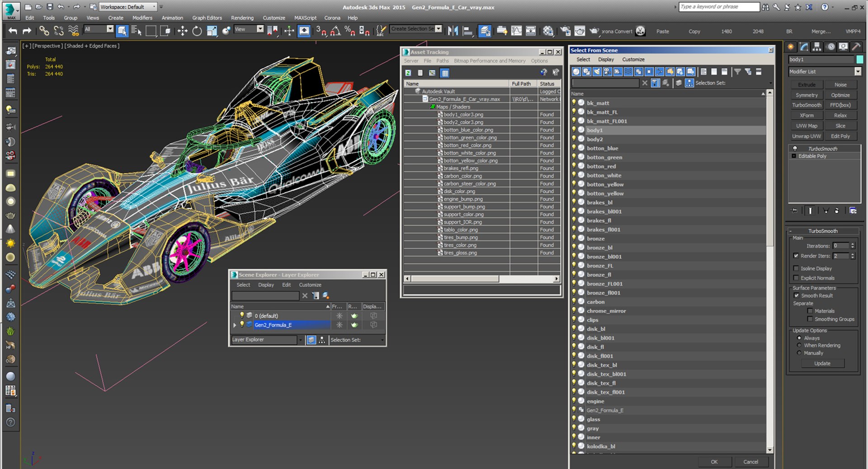Viewport: 868px width, 469px height.
Task: Click the Mirror tool icon
Action: point(453,31)
